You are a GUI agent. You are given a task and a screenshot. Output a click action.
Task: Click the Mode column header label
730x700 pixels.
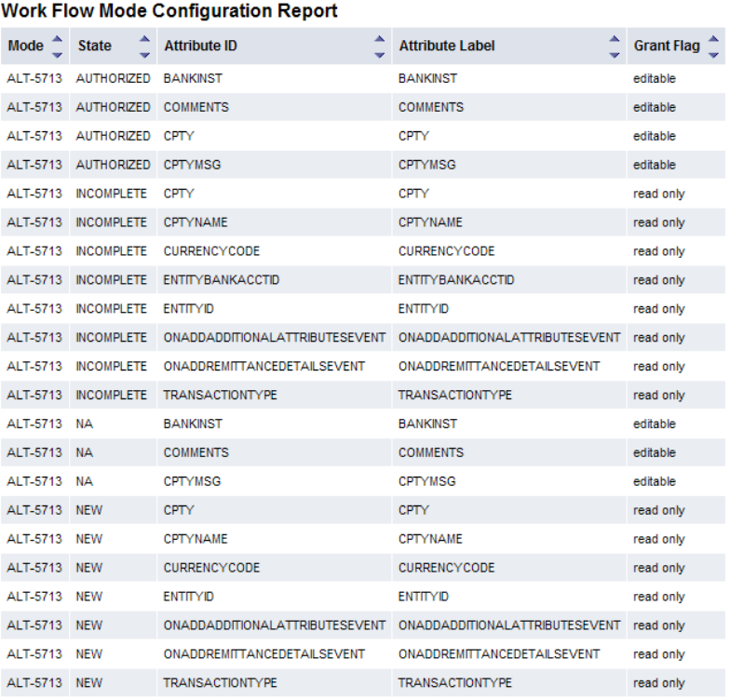click(x=25, y=46)
